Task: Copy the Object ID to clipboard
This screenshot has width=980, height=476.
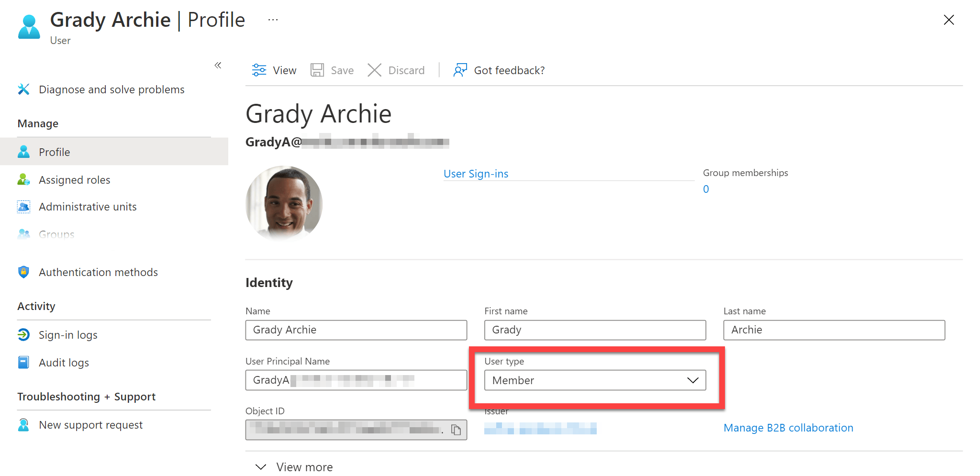Action: click(x=456, y=430)
